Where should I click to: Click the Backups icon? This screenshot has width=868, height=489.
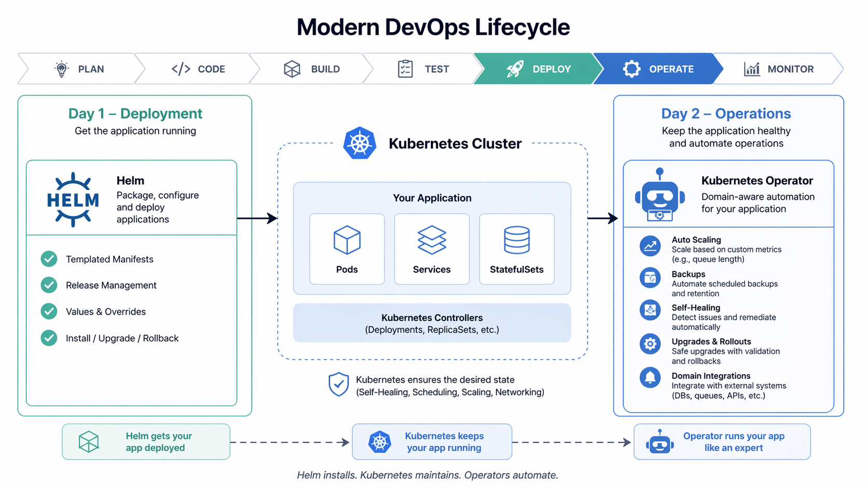click(x=650, y=279)
